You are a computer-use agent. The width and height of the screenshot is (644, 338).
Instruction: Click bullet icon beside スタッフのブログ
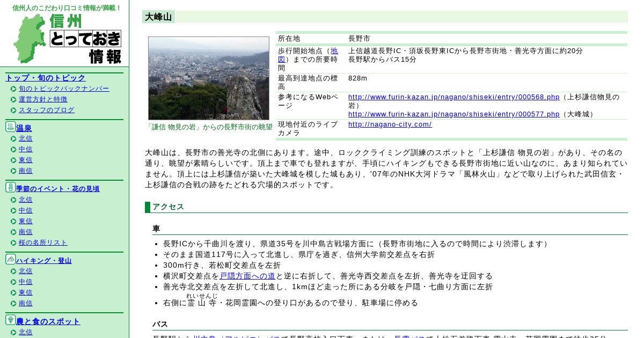[x=13, y=111]
